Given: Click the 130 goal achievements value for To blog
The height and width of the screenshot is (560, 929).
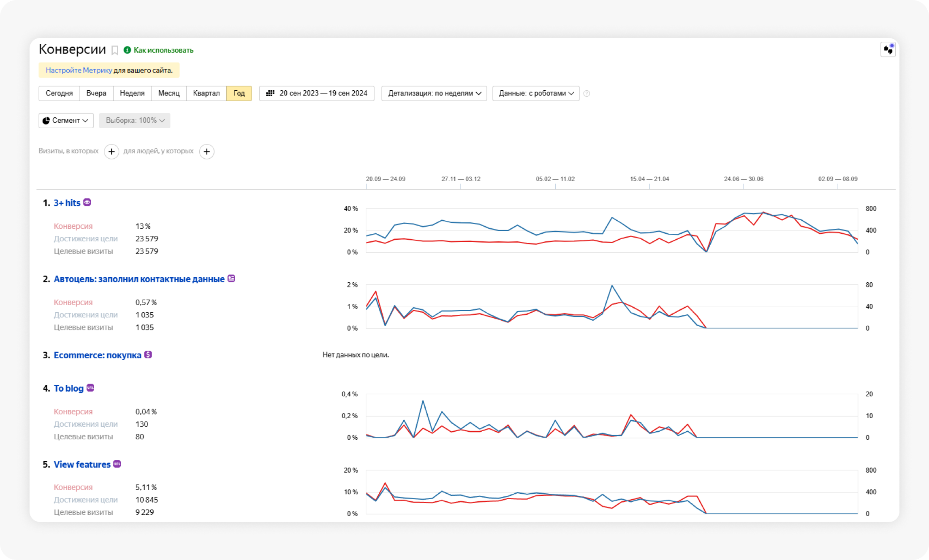Looking at the screenshot, I should (x=141, y=425).
